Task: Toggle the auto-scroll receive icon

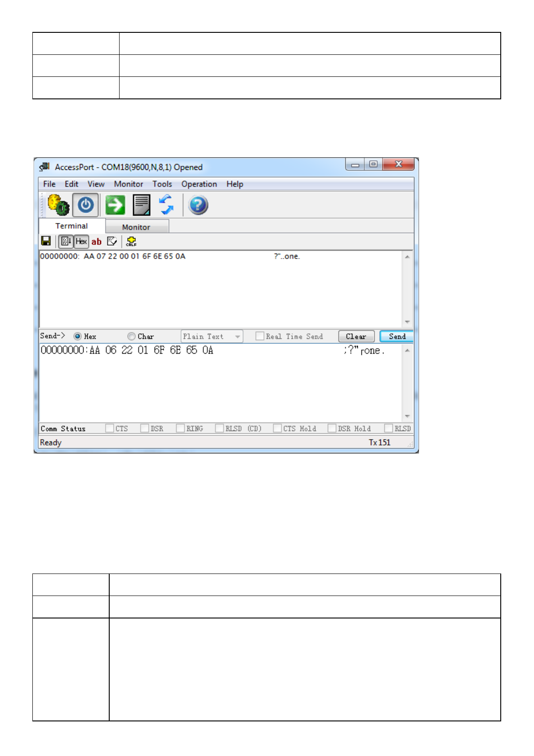Action: [66, 241]
